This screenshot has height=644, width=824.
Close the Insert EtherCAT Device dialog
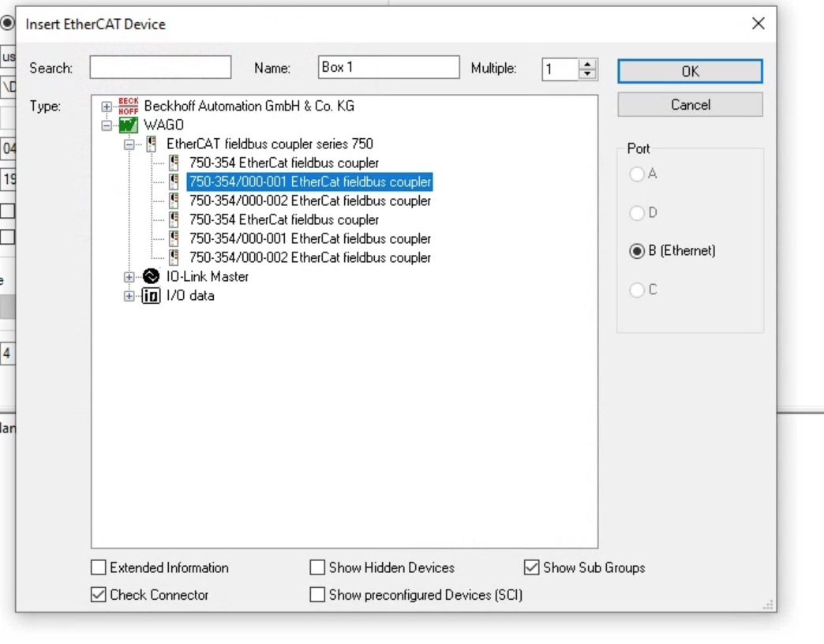click(758, 24)
